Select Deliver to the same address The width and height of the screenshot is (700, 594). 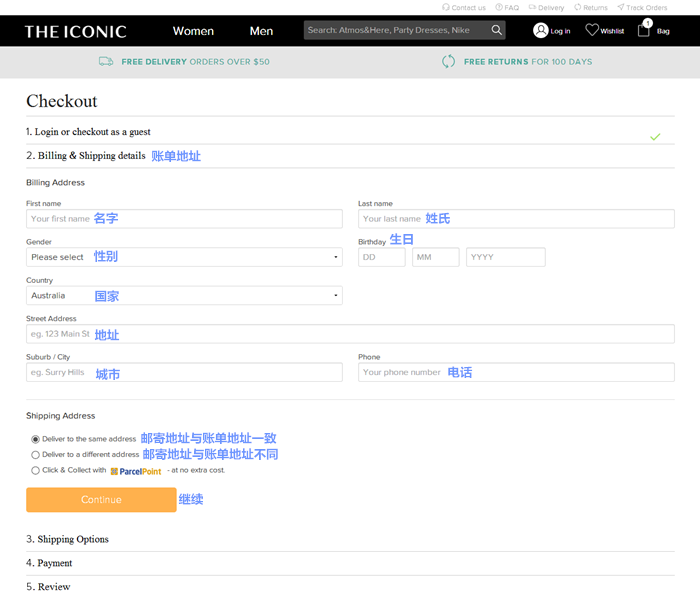(35, 439)
